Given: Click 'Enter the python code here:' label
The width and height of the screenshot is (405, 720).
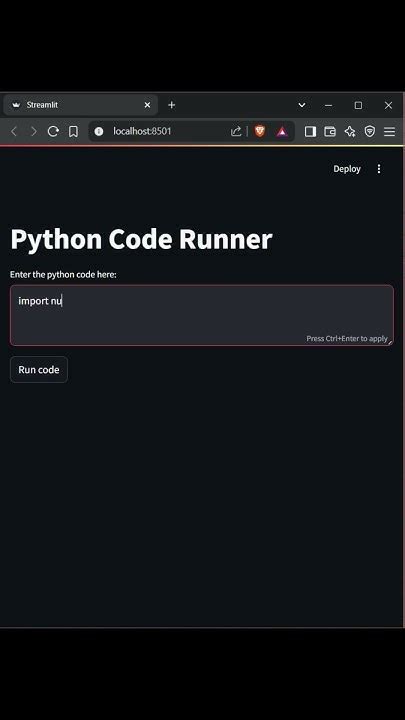Looking at the screenshot, I should [x=63, y=275].
